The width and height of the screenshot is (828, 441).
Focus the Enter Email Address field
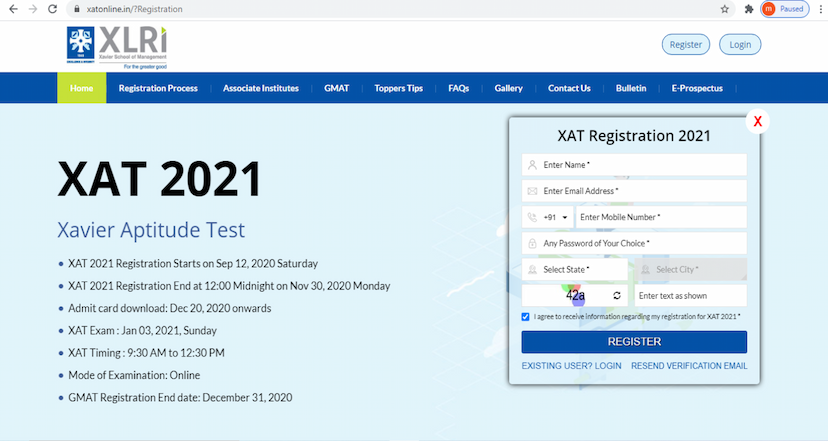tap(634, 191)
